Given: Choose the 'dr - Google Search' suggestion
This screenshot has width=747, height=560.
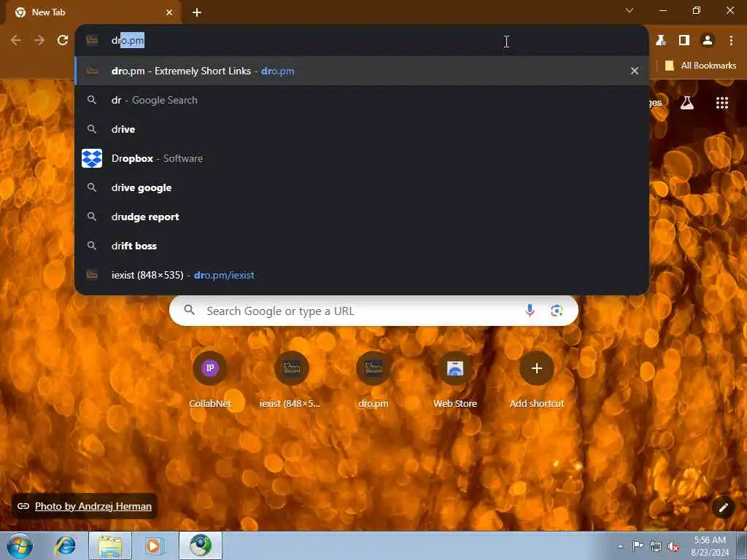Looking at the screenshot, I should click(x=362, y=100).
